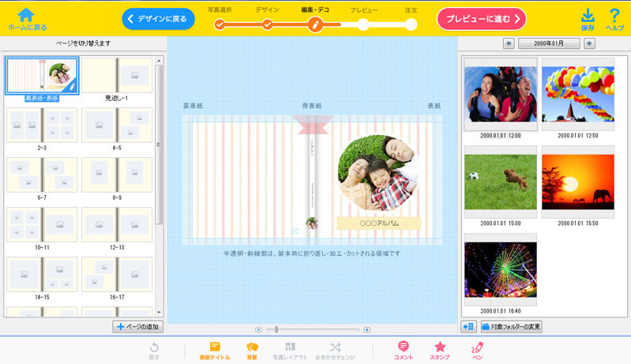Click the circular family photo on cover

(377, 174)
